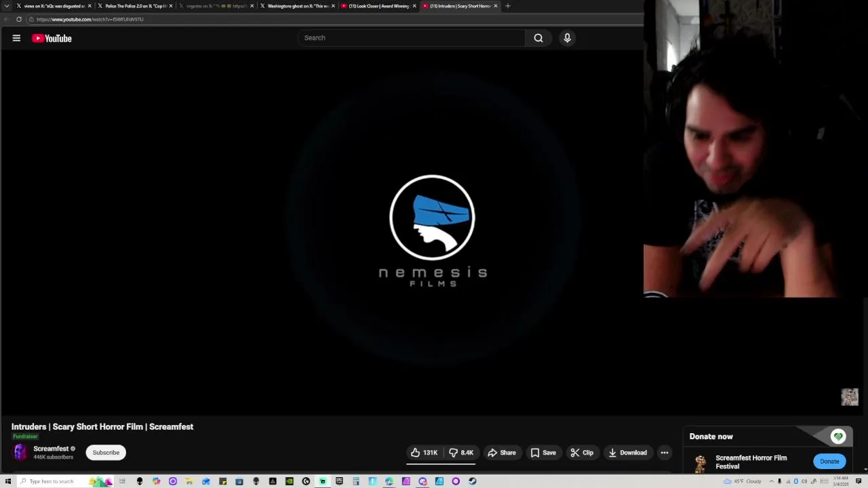The width and height of the screenshot is (868, 488).
Task: Subscribe to the Screamfest channel
Action: 106,453
